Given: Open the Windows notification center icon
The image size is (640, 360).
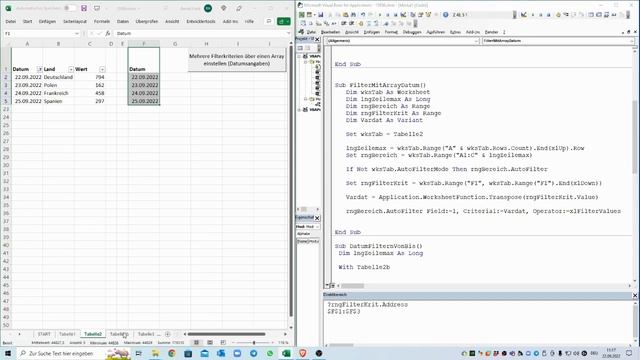Looking at the screenshot, I should tap(629, 353).
